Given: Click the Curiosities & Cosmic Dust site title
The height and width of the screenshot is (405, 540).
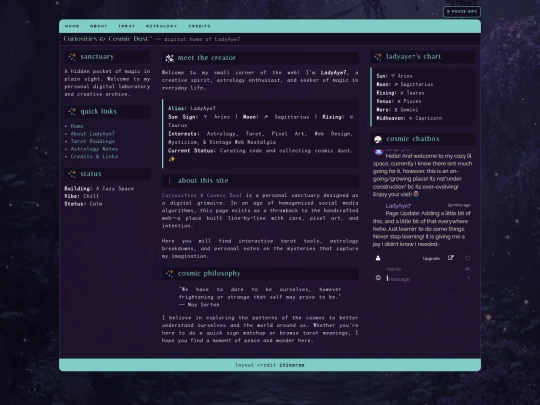Looking at the screenshot, I should click(x=107, y=39).
